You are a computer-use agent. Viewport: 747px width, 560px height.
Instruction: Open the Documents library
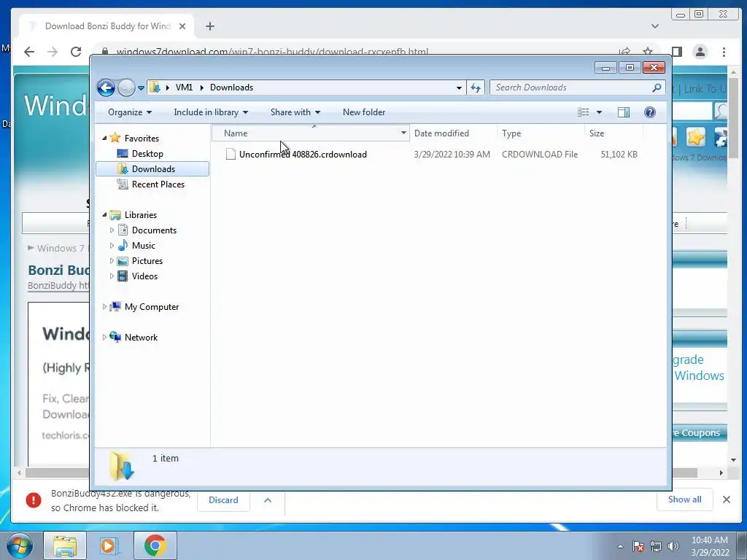coord(154,230)
